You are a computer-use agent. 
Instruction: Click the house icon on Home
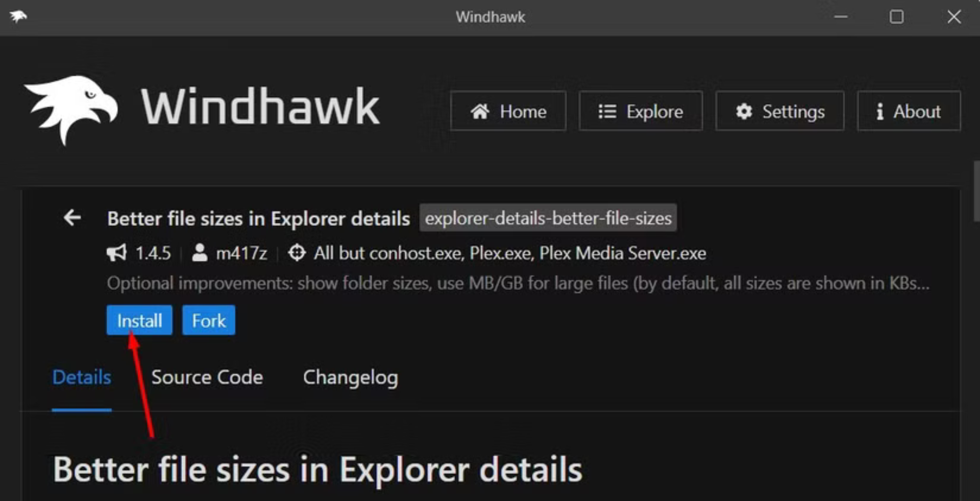coord(480,111)
